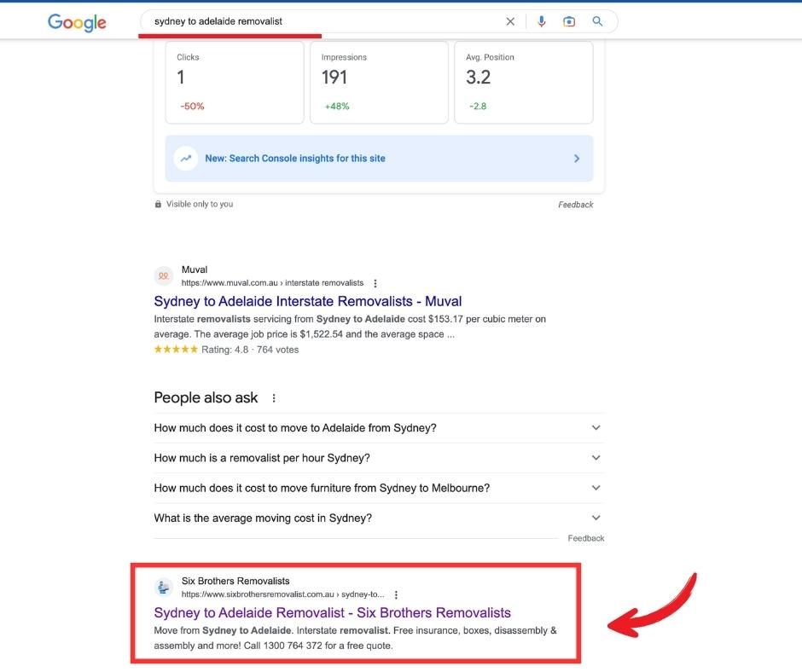Open search by image camera icon
The width and height of the screenshot is (802, 672).
pos(569,21)
